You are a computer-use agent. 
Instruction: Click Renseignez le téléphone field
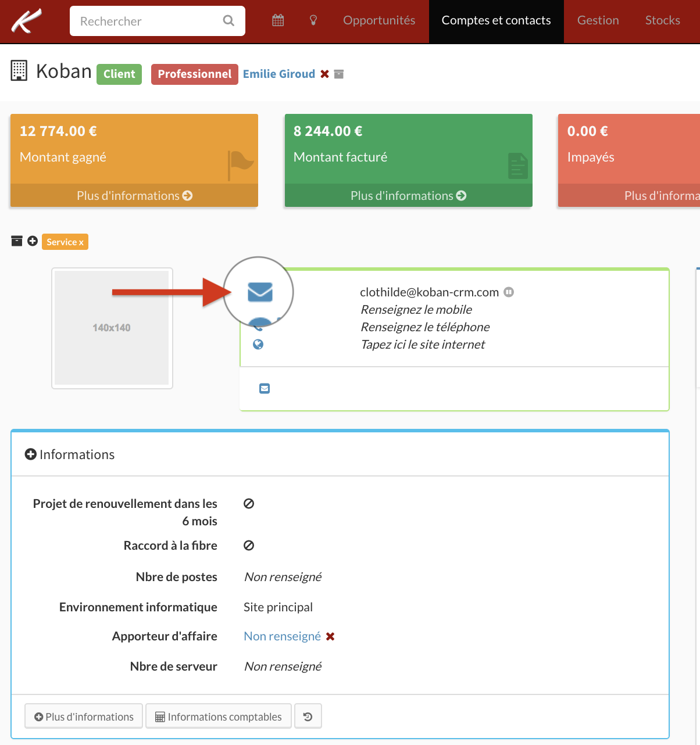pyautogui.click(x=425, y=327)
